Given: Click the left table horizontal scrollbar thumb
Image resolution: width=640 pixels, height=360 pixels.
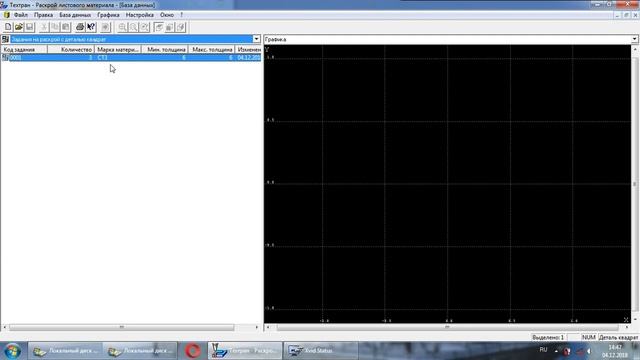Looking at the screenshot, I should (x=122, y=327).
